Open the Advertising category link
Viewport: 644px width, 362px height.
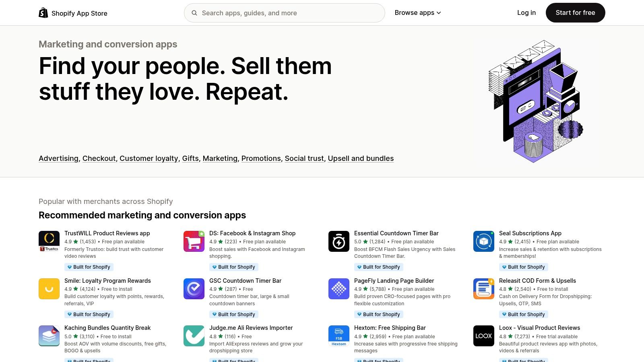pyautogui.click(x=58, y=158)
